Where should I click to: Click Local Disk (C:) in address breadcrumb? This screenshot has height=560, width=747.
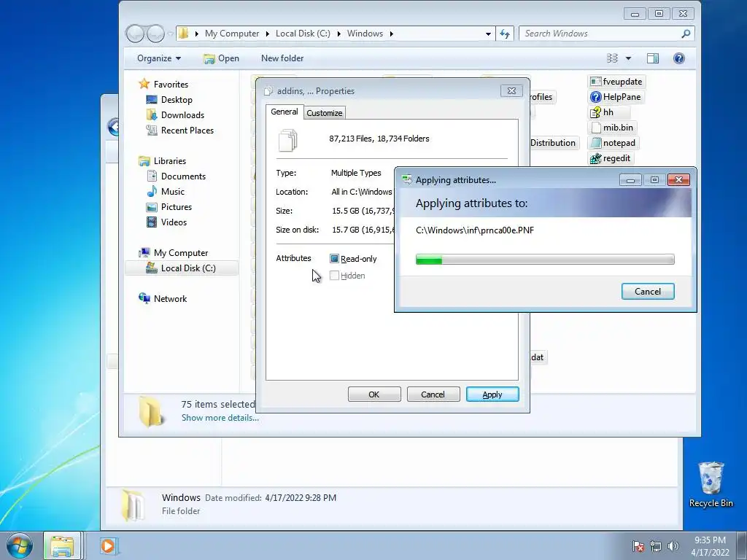(303, 34)
